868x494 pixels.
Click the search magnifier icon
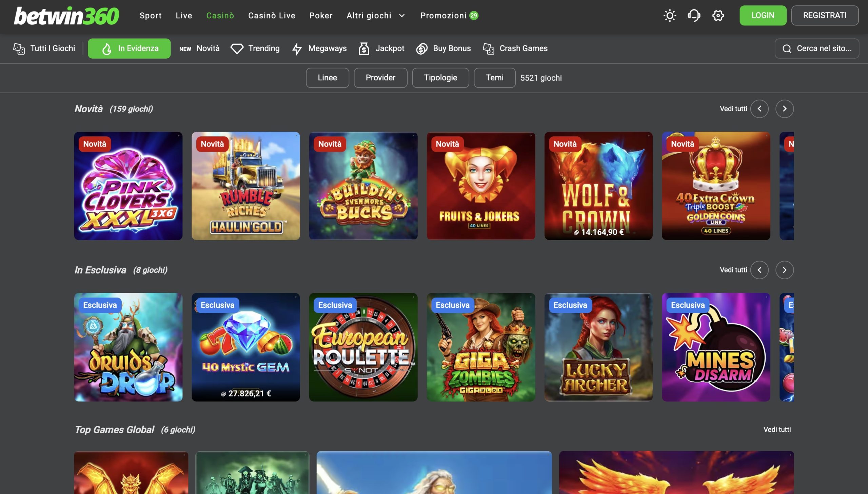pos(787,49)
